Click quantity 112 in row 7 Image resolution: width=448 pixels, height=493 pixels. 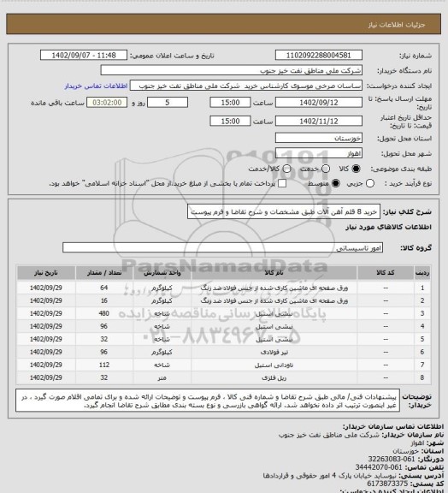104,365
